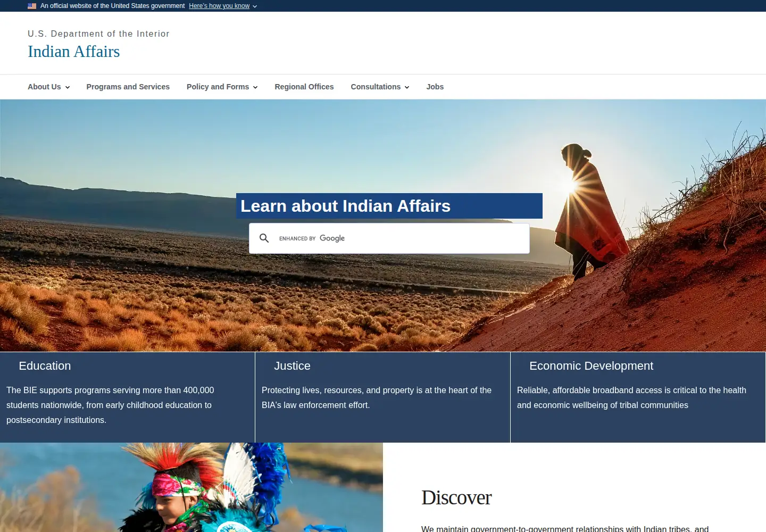The width and height of the screenshot is (766, 532).
Task: Click the "Discover" heading
Action: click(x=456, y=497)
